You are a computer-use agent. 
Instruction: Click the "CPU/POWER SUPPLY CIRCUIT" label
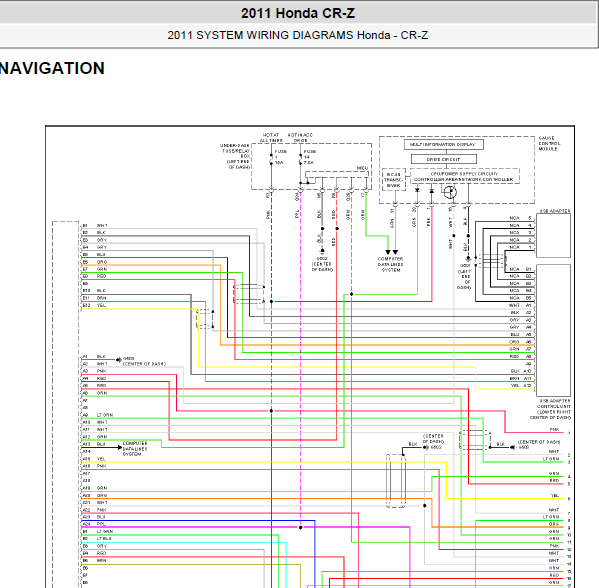pos(464,173)
